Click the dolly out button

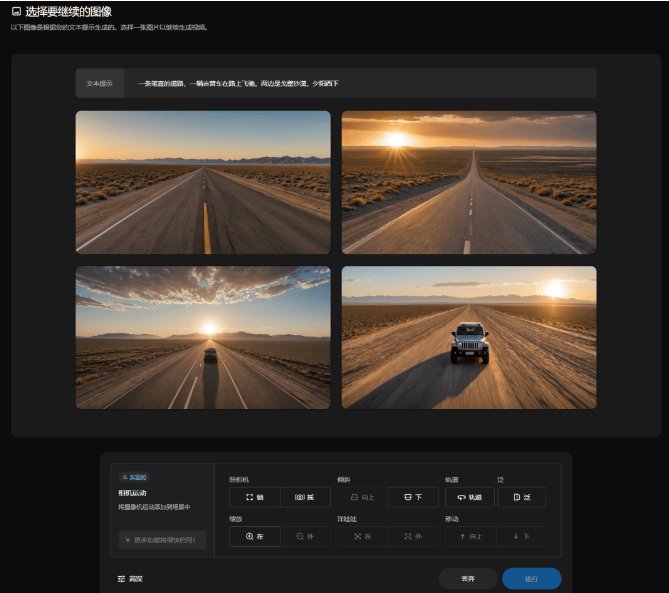(x=413, y=537)
